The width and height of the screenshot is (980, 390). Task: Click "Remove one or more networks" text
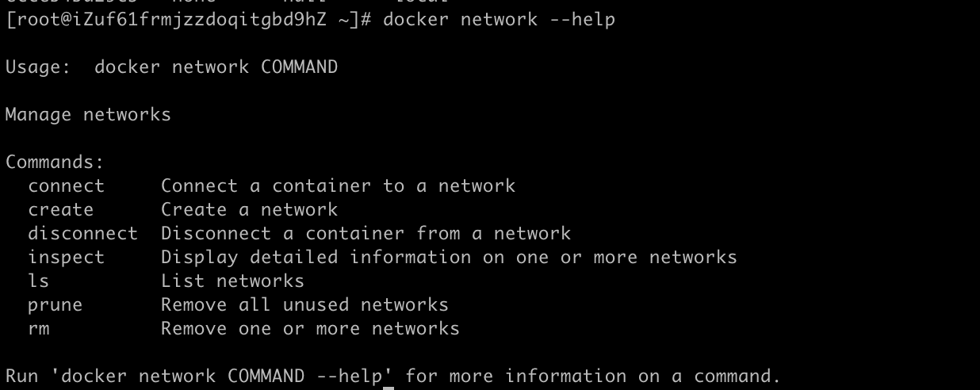(x=310, y=329)
